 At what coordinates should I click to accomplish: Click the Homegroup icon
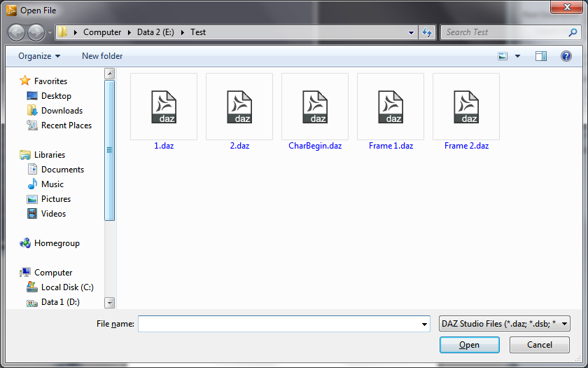pyautogui.click(x=25, y=243)
